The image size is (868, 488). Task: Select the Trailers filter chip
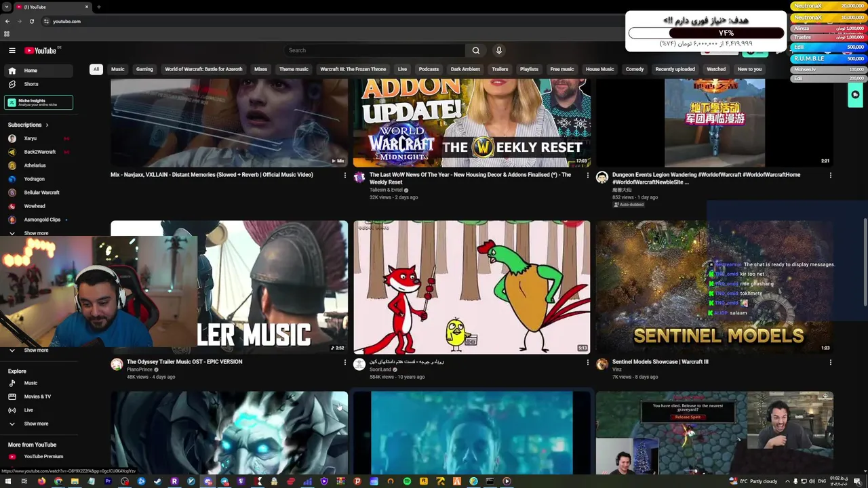coord(500,69)
